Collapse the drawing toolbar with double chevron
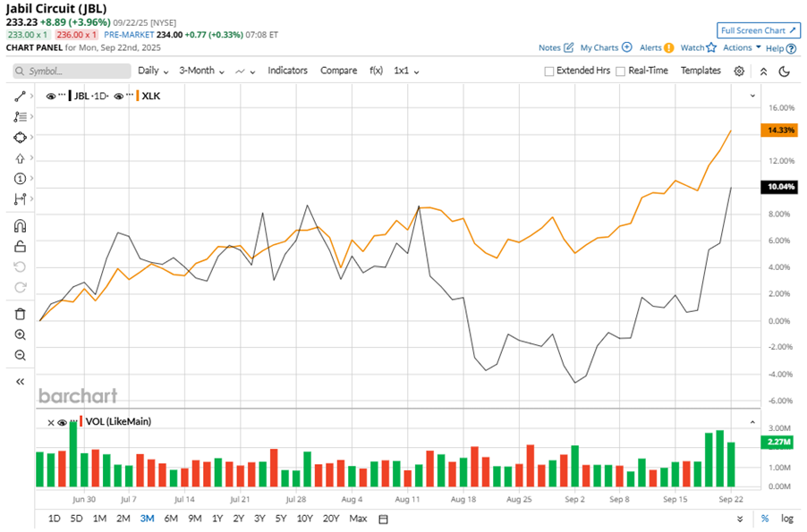Screen dimensions: 807x532 (x=20, y=381)
